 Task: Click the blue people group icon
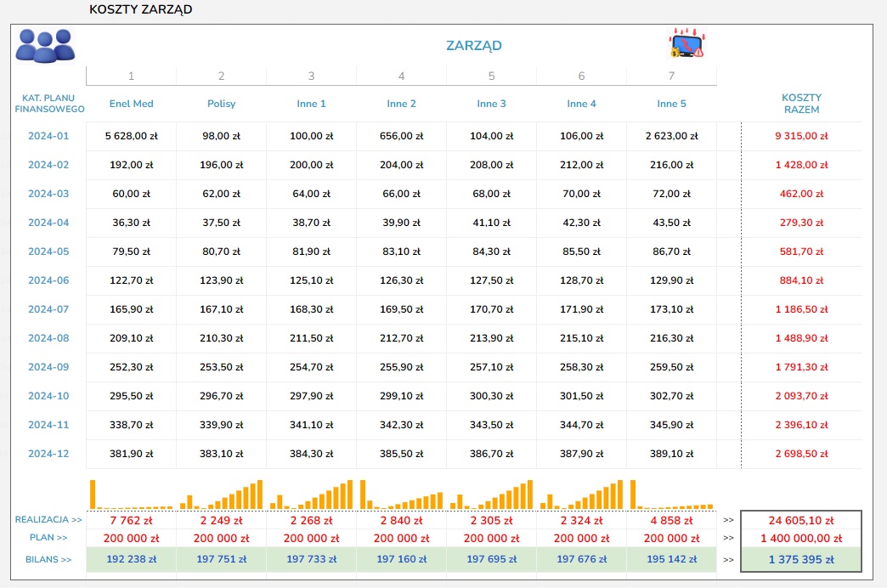[x=44, y=45]
